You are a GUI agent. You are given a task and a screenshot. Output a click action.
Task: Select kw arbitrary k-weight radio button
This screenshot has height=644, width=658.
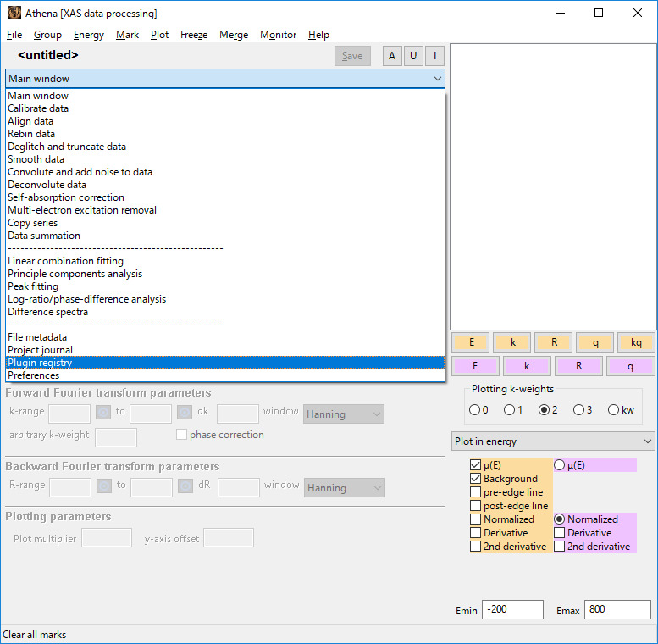click(621, 410)
